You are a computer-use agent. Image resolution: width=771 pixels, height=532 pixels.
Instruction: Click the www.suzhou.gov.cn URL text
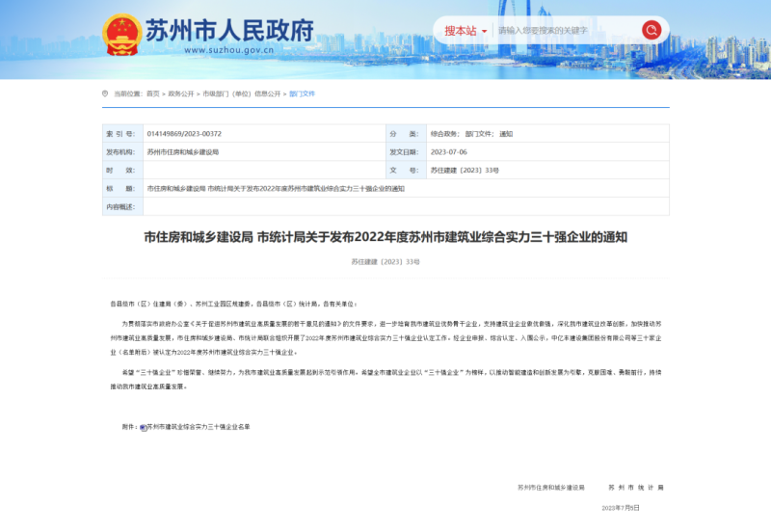186,50
